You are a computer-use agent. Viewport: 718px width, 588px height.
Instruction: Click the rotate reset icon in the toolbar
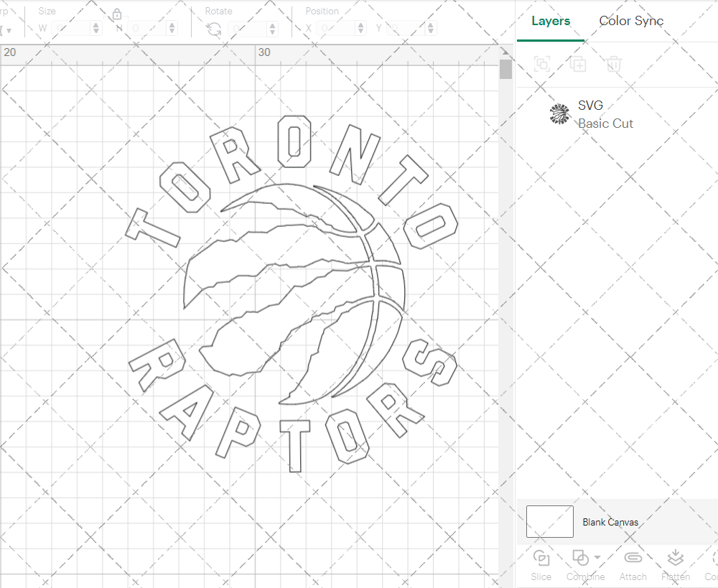[213, 27]
